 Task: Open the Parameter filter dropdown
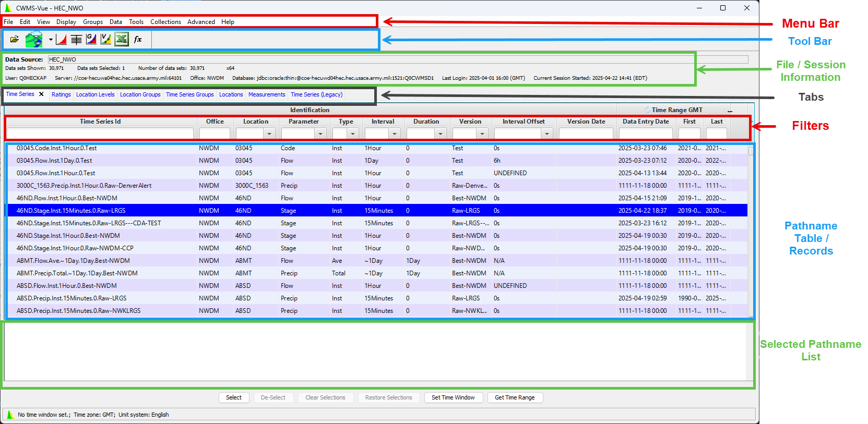(x=320, y=134)
